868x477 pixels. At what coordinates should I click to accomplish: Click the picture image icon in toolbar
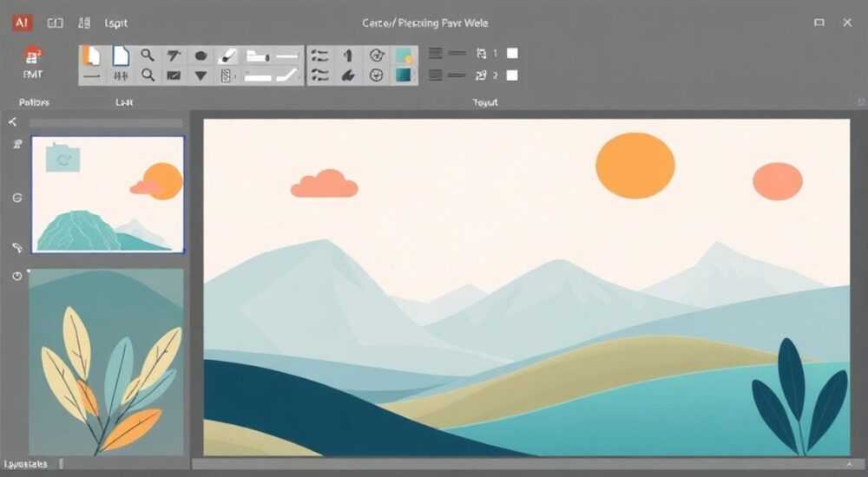click(x=174, y=75)
